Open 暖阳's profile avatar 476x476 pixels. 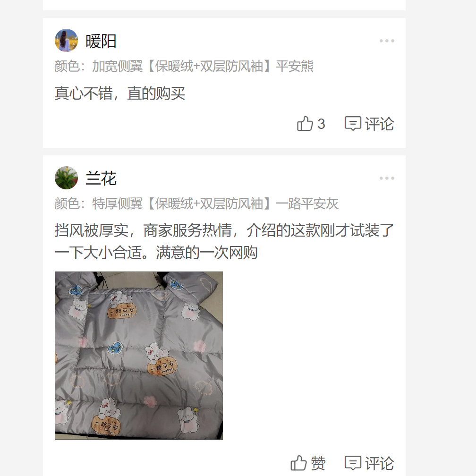tap(66, 41)
